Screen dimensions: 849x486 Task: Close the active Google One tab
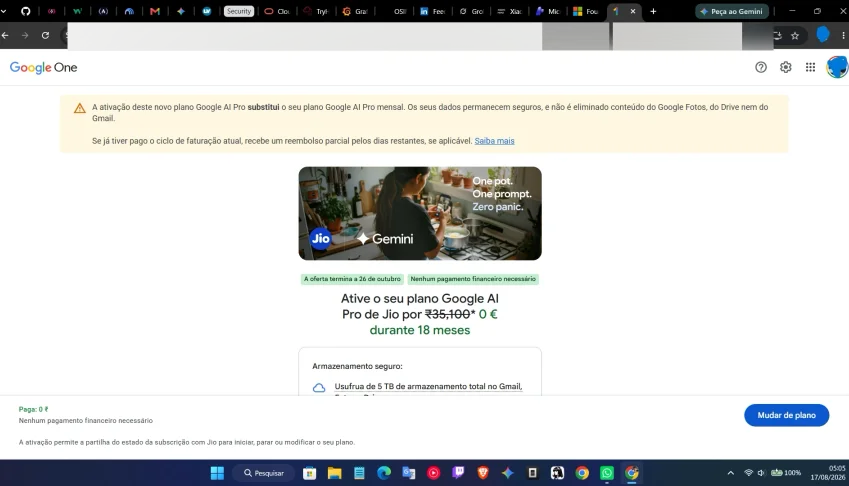tap(632, 11)
